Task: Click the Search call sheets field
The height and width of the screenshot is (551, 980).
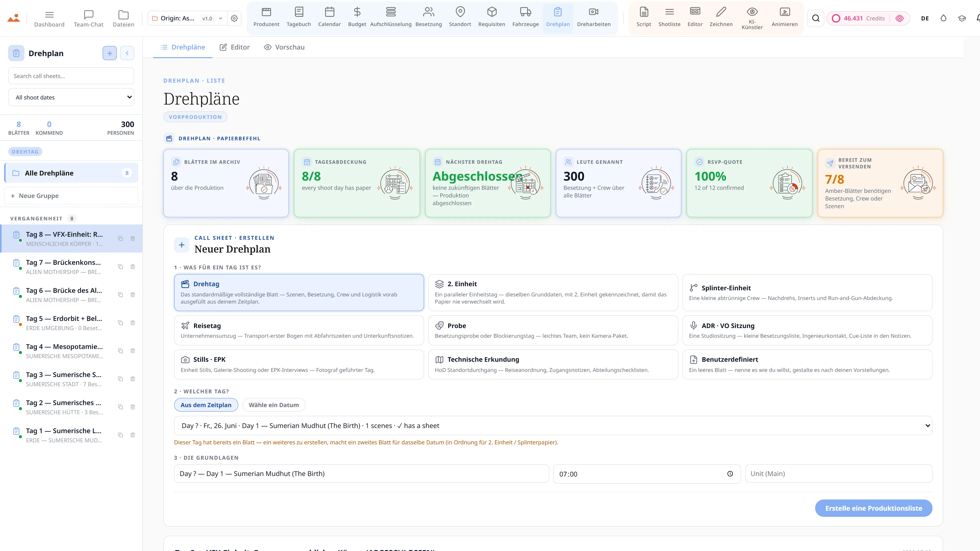Action: (71, 76)
